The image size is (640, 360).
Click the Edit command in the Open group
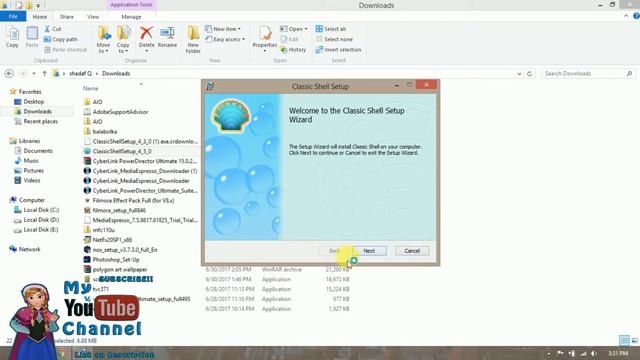point(289,39)
